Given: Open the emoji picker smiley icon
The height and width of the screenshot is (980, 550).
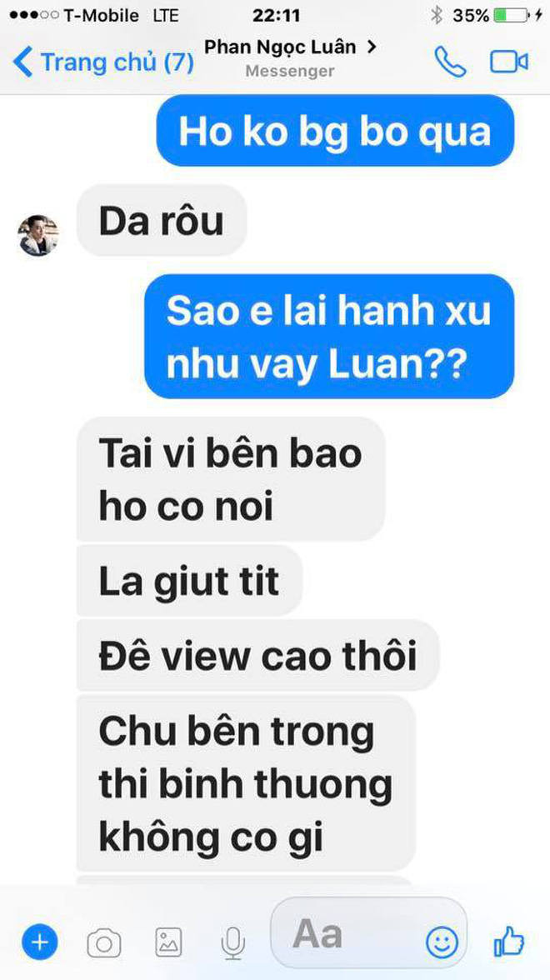Looking at the screenshot, I should pos(442,942).
